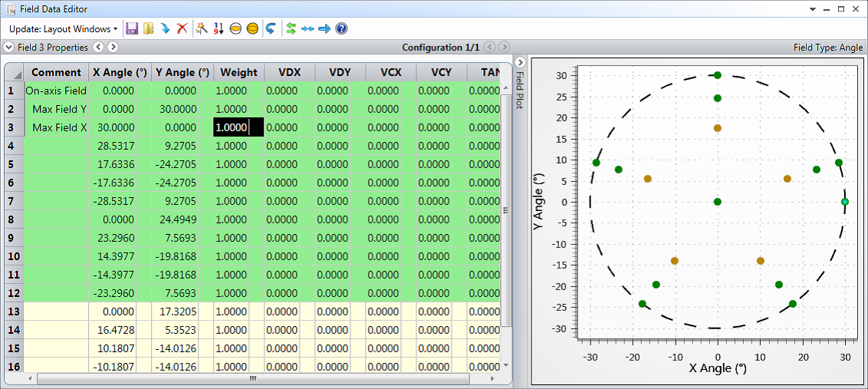
Task: Open Update: Layout Windows dropdown
Action: pos(63,29)
